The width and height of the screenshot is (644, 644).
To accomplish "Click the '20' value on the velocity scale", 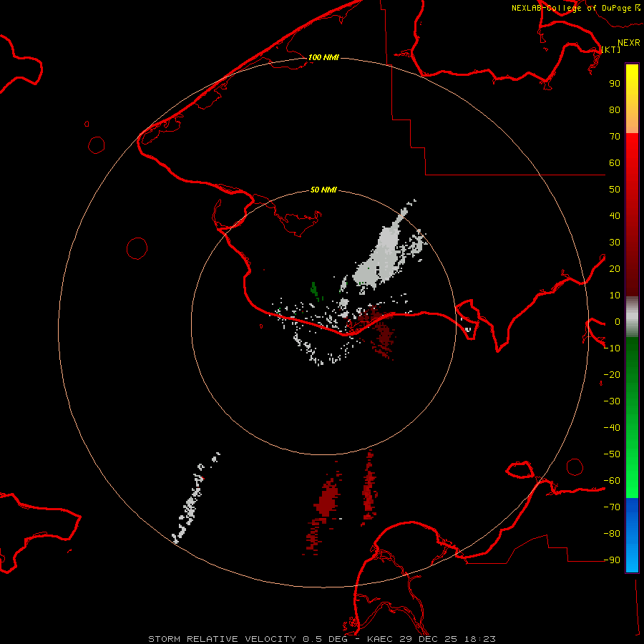I will [x=615, y=268].
